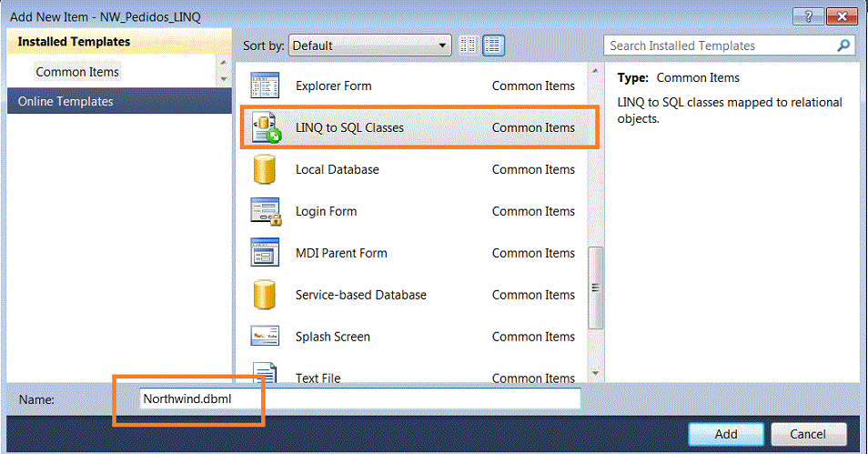Select Online Templates section
The image size is (868, 454).
pos(119,101)
